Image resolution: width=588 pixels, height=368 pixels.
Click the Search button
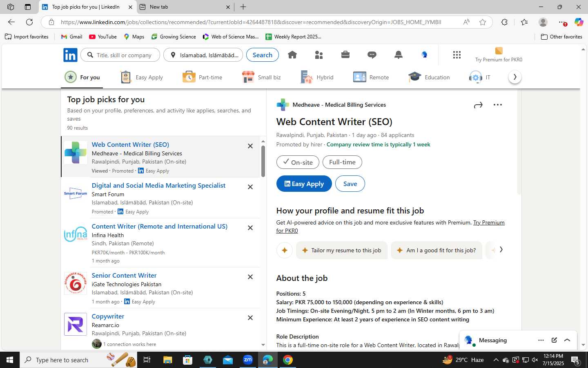(263, 55)
